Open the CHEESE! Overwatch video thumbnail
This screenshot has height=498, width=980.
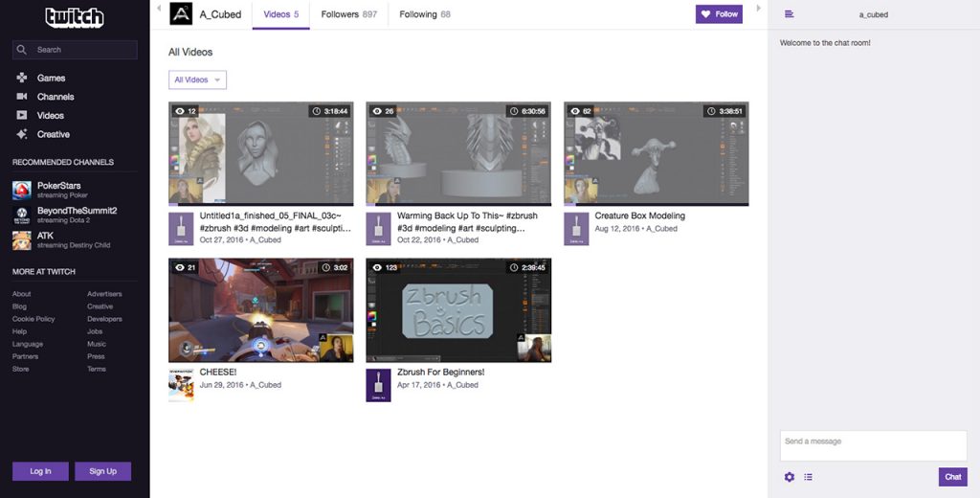pyautogui.click(x=261, y=310)
